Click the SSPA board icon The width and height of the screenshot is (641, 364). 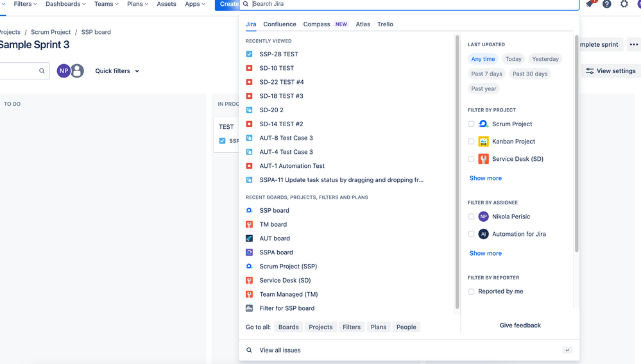tap(250, 252)
